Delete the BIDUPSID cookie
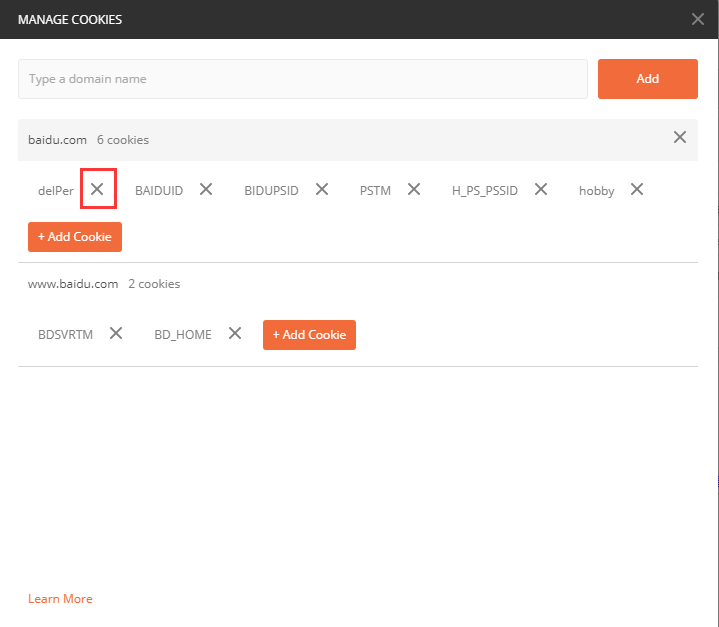Image resolution: width=719 pixels, height=627 pixels. click(x=322, y=189)
